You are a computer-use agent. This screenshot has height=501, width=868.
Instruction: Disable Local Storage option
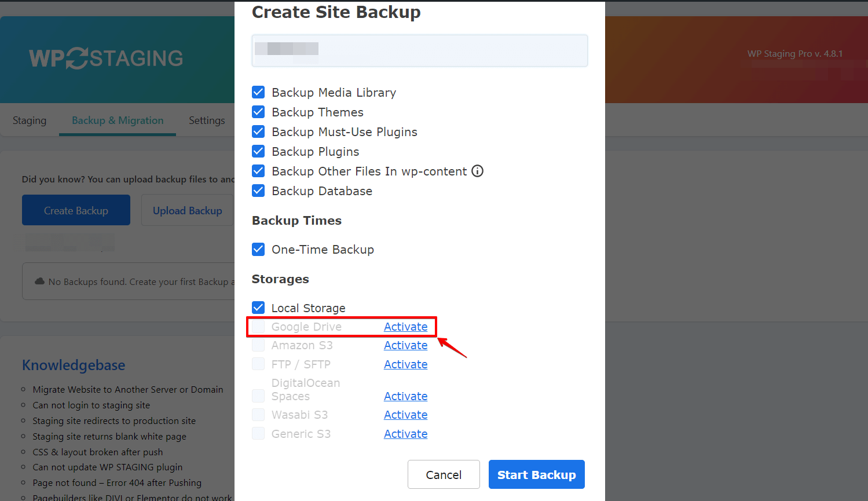(258, 308)
